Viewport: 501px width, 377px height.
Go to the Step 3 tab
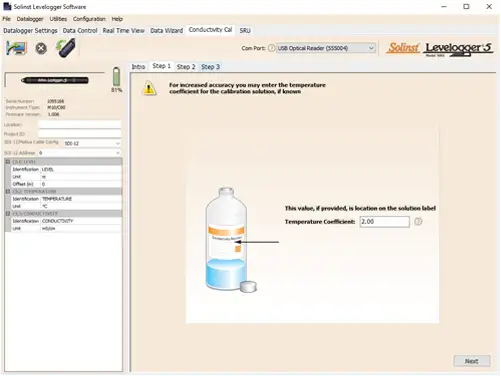click(x=210, y=67)
